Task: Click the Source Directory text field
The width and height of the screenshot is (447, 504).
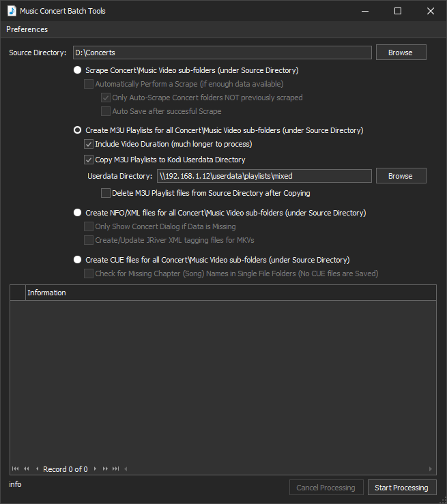Action: 222,53
